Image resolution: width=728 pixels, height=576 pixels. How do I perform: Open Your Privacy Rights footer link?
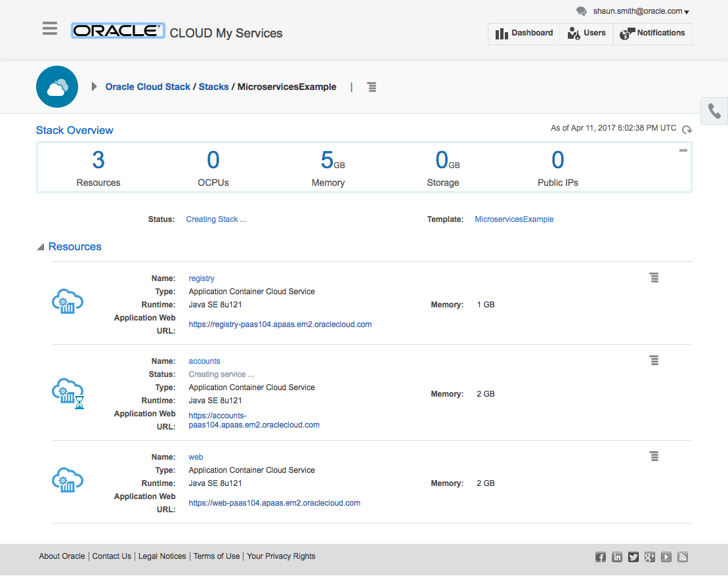[281, 556]
